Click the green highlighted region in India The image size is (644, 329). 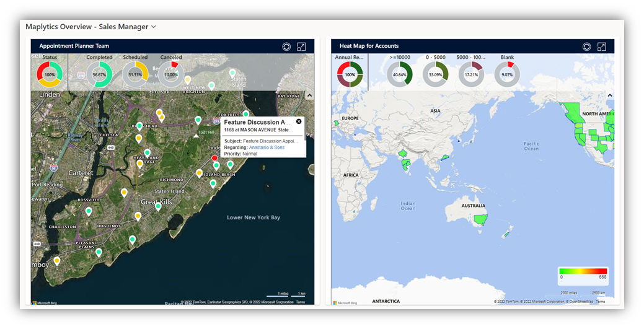[406, 164]
